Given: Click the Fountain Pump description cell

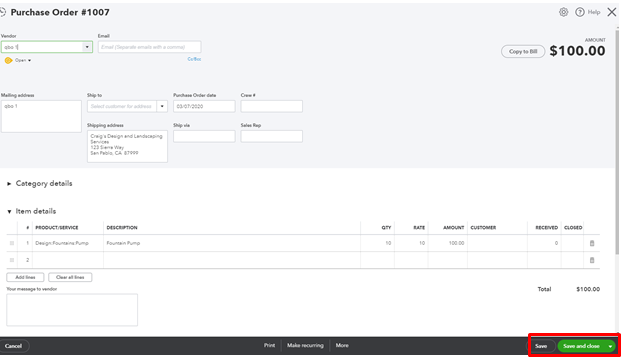Looking at the screenshot, I should (232, 243).
